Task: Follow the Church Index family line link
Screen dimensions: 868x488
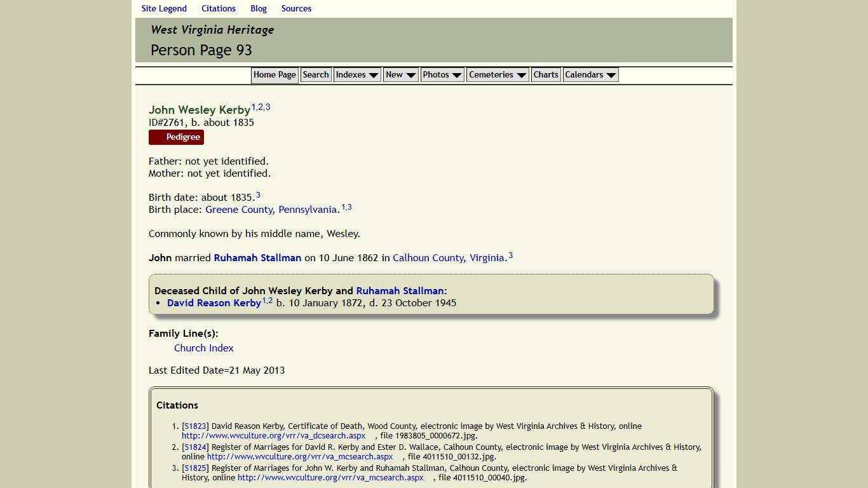Action: [203, 348]
